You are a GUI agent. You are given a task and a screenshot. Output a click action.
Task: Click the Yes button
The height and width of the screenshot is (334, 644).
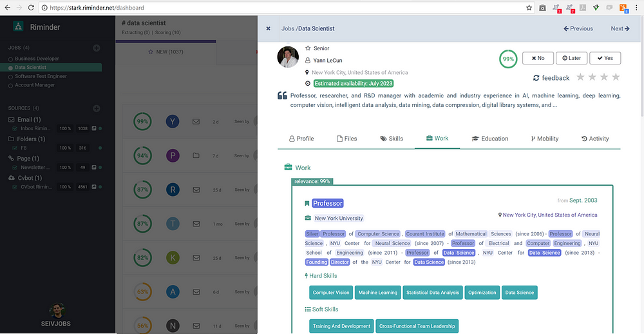[605, 58]
